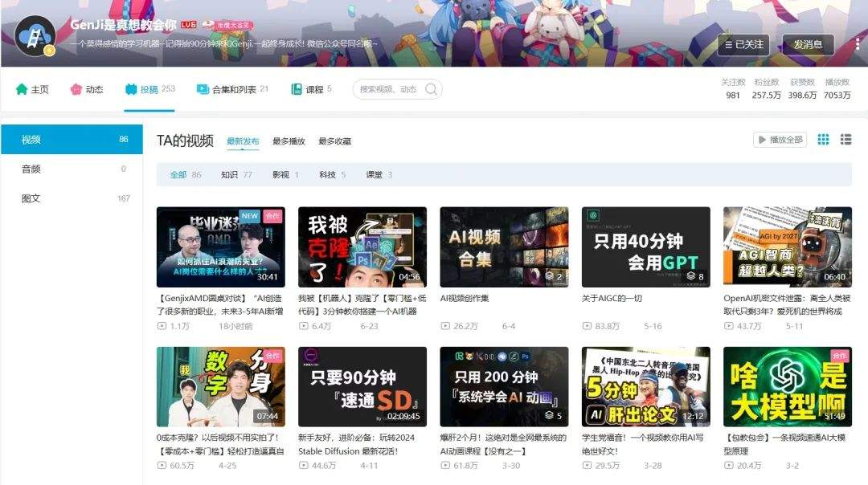Select 音频 in the left sidebar
This screenshot has width=868, height=485.
pos(72,169)
